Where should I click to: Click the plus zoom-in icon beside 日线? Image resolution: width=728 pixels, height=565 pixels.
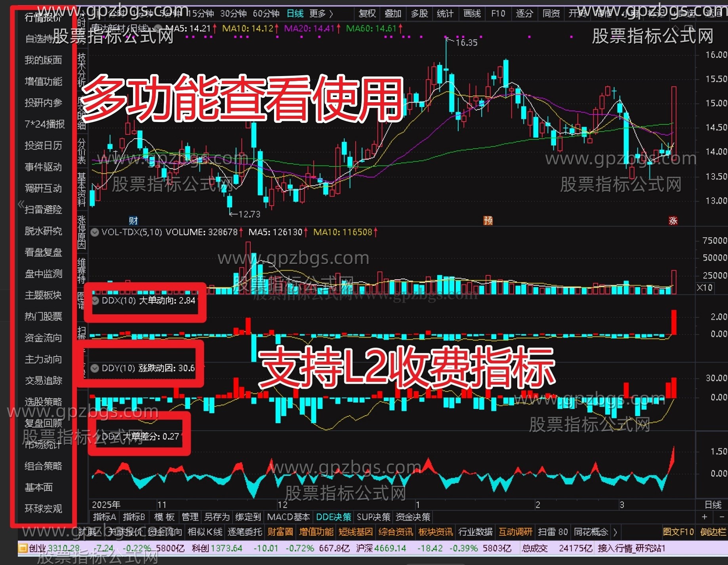click(x=704, y=517)
